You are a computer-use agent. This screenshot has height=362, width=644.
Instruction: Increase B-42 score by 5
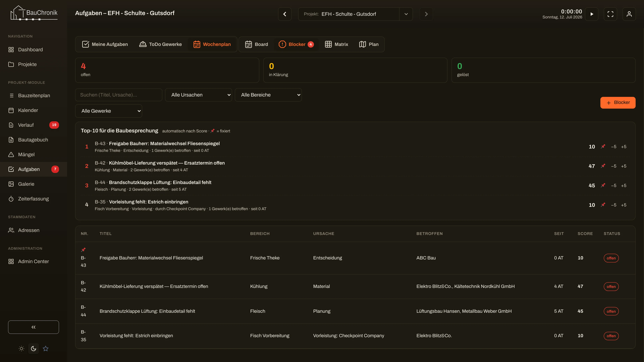[x=624, y=166]
